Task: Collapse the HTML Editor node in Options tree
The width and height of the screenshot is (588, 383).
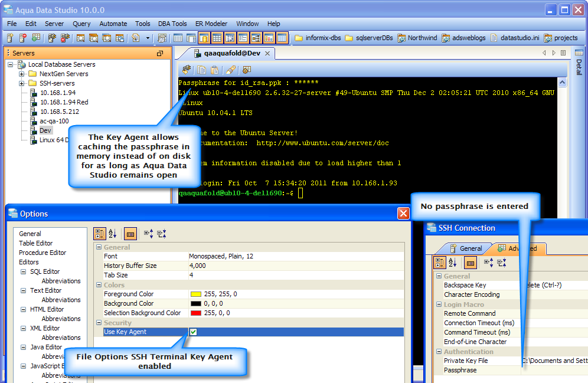Action: point(23,310)
